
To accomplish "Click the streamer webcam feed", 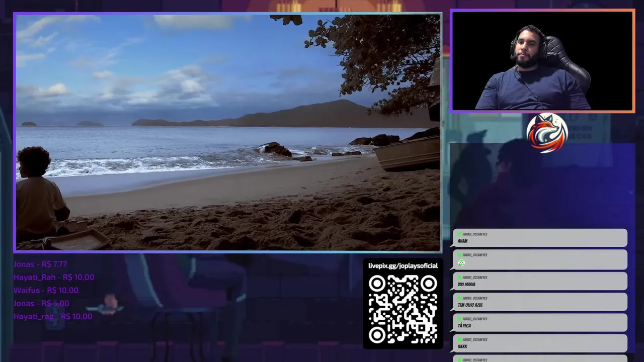I will 542,60.
